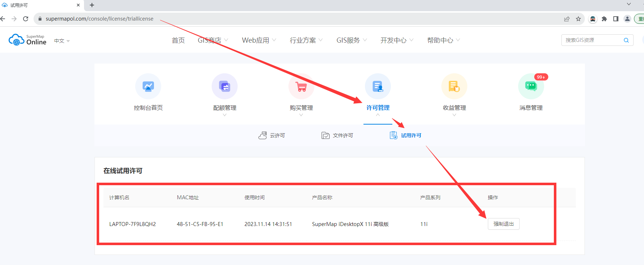Image resolution: width=644 pixels, height=265 pixels.
Task: Open the browser extensions puzzle icon
Action: (x=604, y=19)
